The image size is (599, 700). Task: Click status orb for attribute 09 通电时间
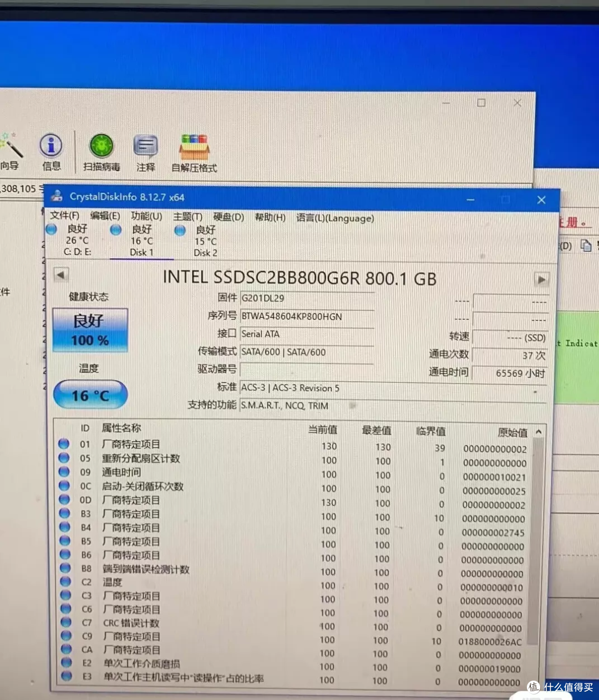(64, 472)
